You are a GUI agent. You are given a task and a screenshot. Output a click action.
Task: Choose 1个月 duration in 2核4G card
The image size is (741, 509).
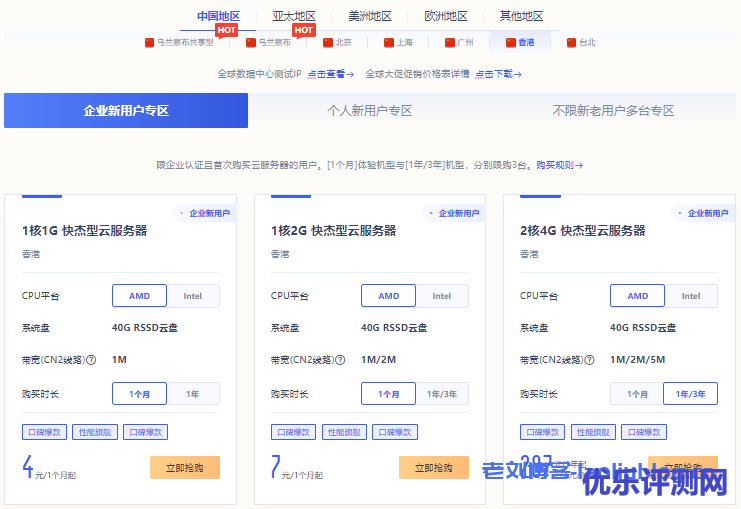(x=637, y=394)
